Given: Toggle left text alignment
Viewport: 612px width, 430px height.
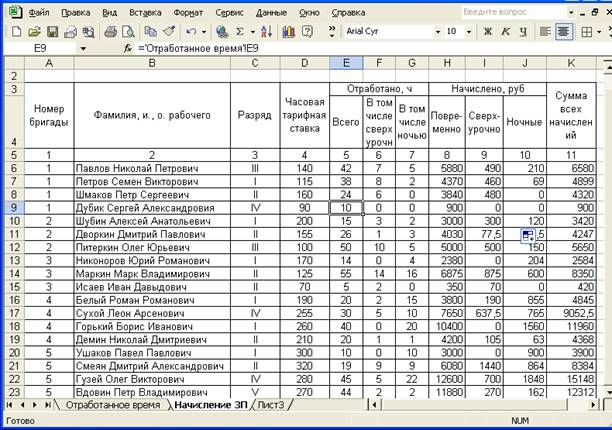Looking at the screenshot, I should [x=543, y=32].
